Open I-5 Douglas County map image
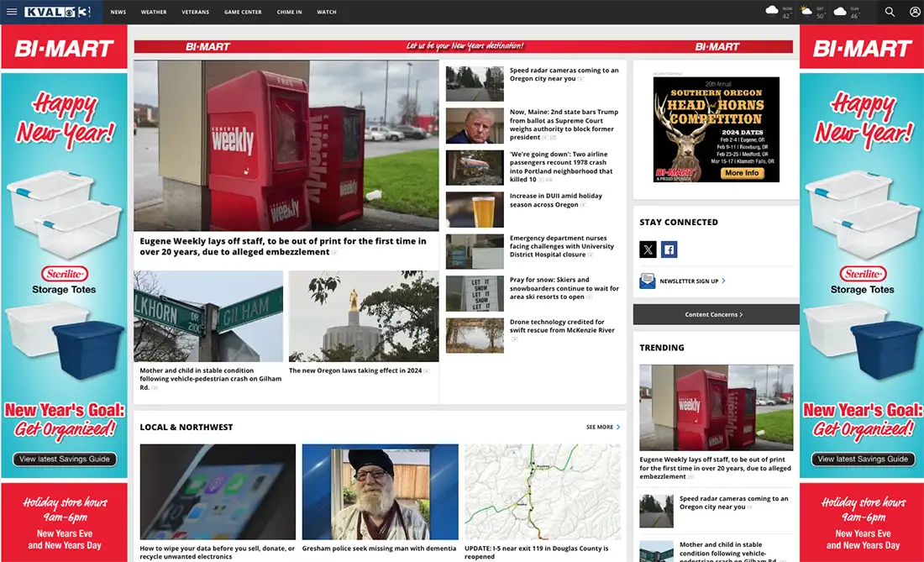This screenshot has height=562, width=924. [543, 492]
